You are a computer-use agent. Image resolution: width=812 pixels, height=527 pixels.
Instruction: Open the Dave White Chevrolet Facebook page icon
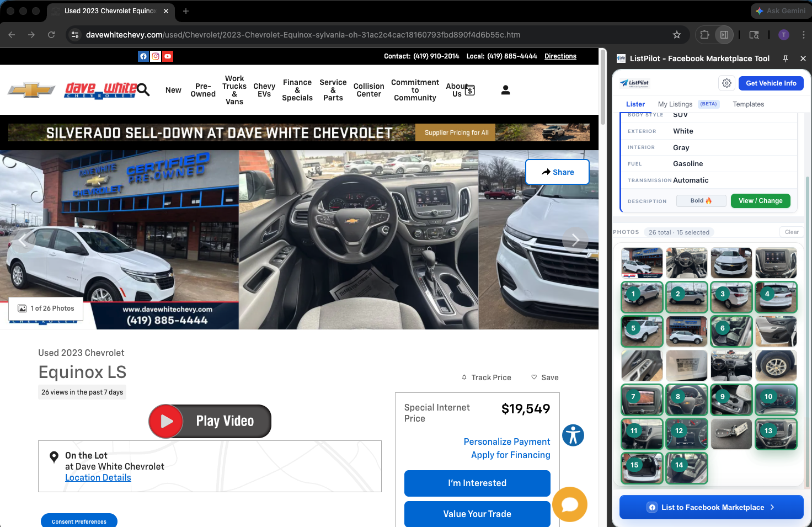point(143,56)
